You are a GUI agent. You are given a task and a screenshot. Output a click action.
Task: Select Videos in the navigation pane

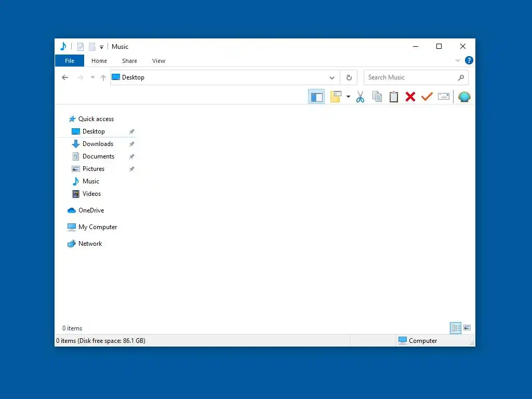[x=91, y=194]
